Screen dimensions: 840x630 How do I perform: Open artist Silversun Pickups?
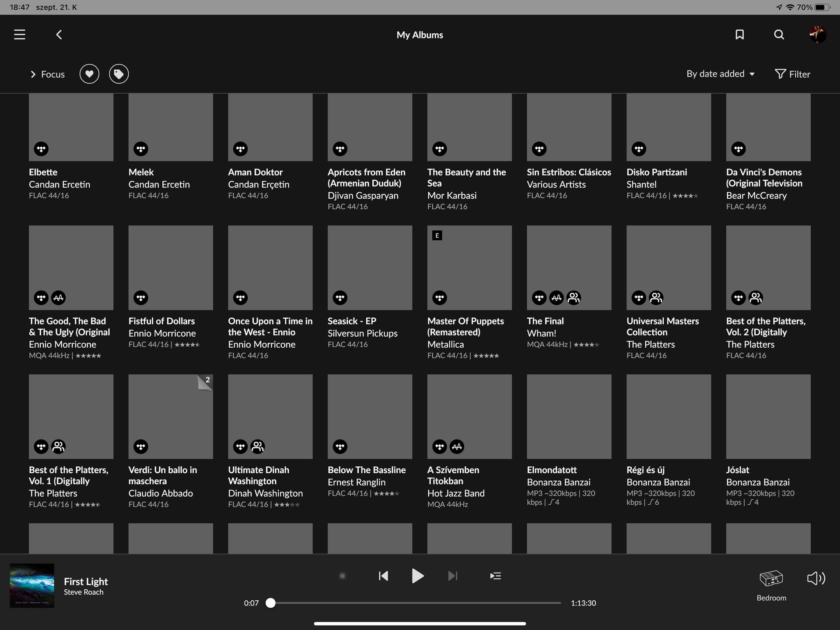(x=363, y=333)
